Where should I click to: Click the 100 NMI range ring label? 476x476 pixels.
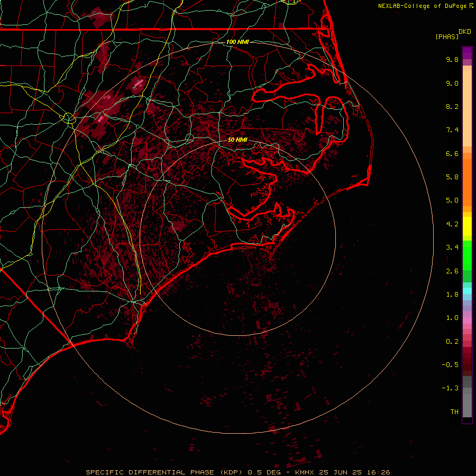point(237,42)
